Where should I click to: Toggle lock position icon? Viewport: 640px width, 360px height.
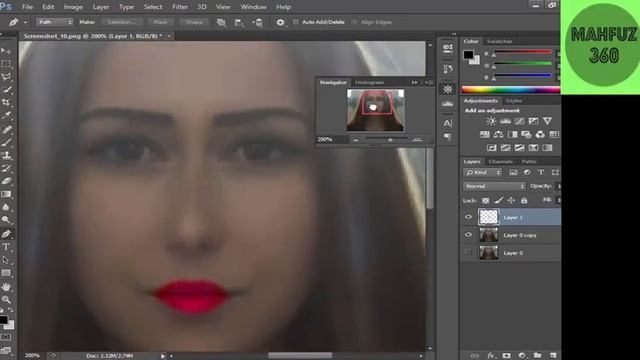[511, 200]
